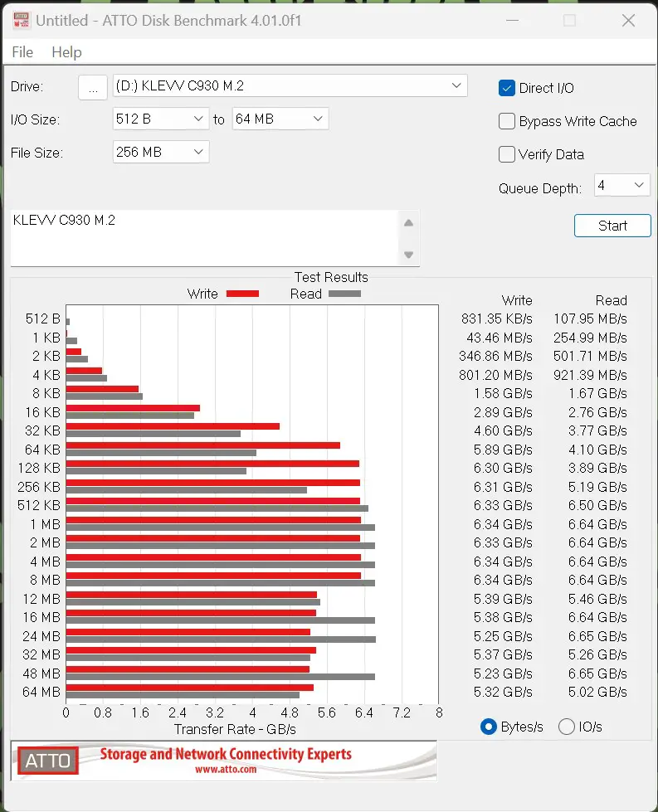This screenshot has height=812, width=658.
Task: Click the 24 MB gray read bar
Action: click(x=221, y=639)
